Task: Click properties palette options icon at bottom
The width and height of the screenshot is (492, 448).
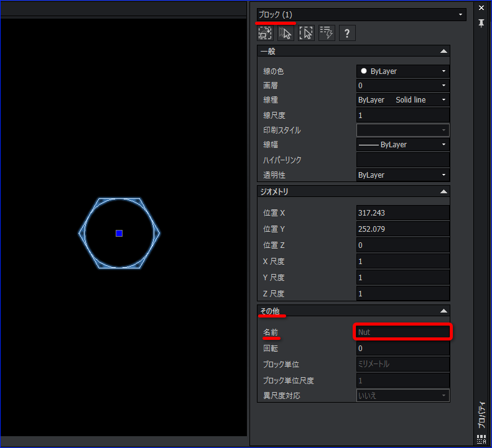Action: (481, 439)
